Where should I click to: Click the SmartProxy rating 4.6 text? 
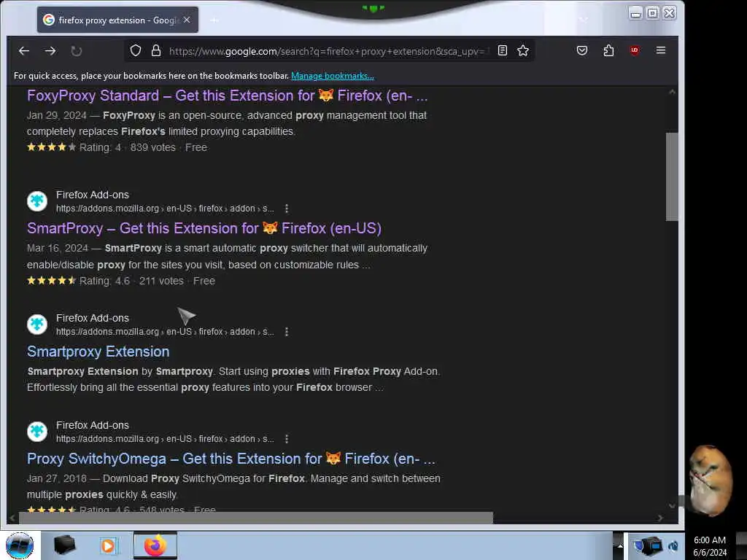pos(104,281)
